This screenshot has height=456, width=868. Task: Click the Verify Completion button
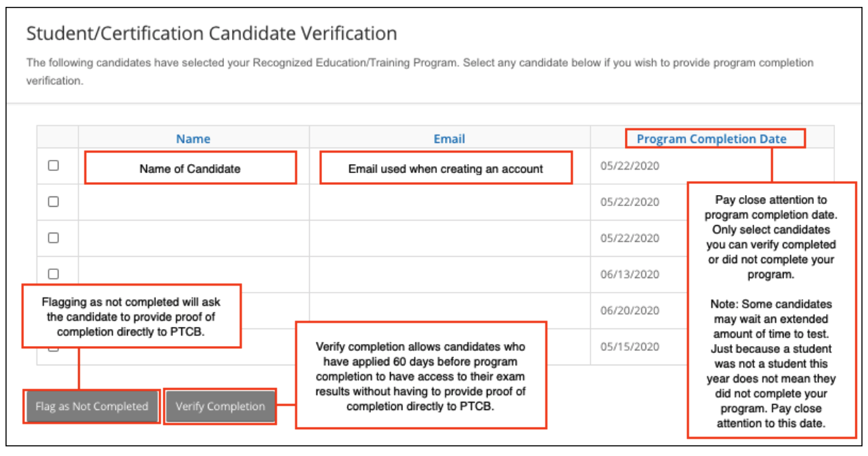coord(220,405)
